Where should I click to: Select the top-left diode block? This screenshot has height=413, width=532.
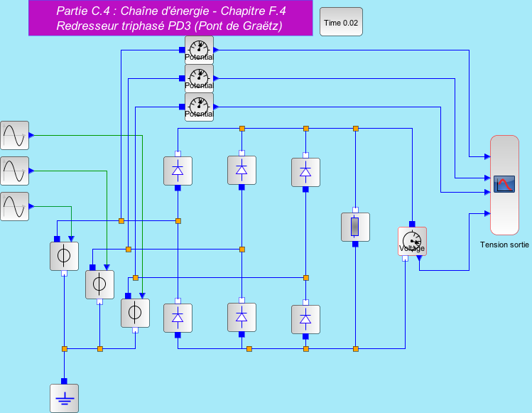[178, 171]
